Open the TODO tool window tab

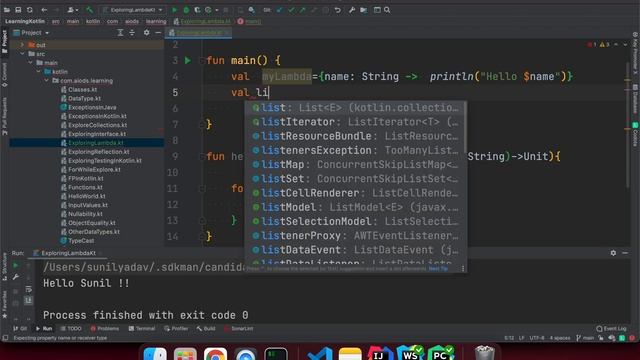pyautogui.click(x=71, y=329)
